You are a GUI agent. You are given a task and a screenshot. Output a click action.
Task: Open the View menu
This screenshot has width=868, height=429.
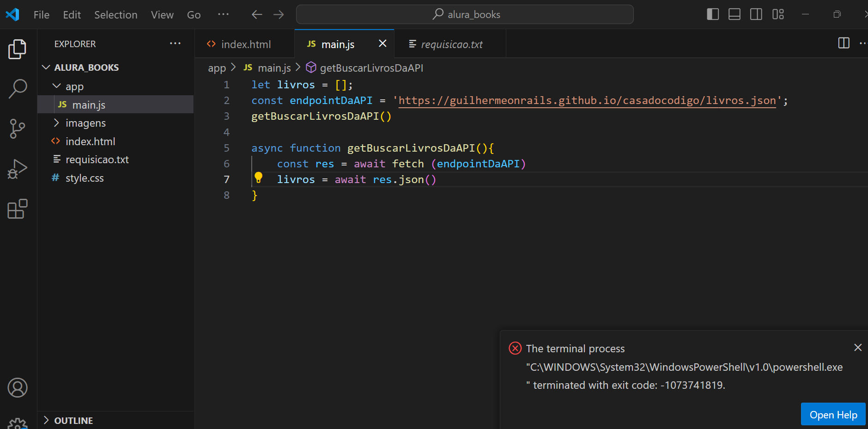tap(162, 15)
